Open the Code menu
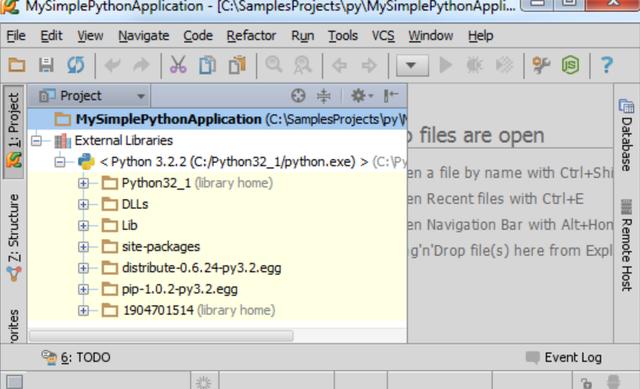This screenshot has width=640, height=389. point(198,36)
